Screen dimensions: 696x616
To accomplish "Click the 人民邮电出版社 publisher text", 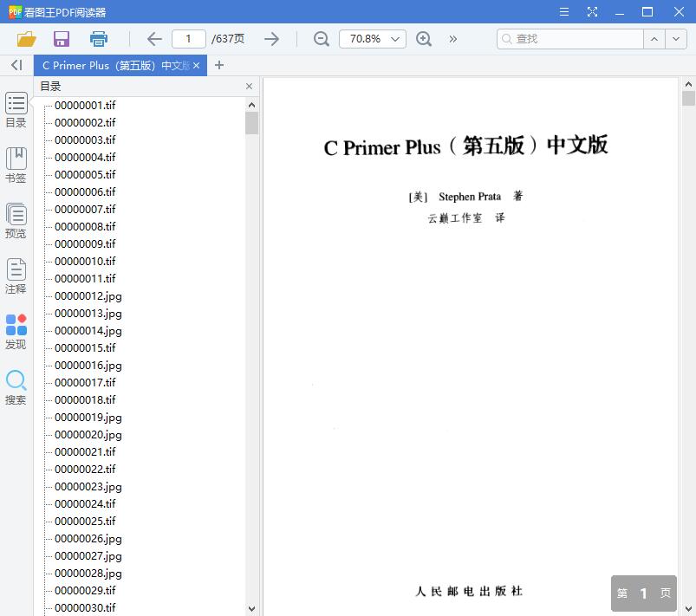I will 469,591.
